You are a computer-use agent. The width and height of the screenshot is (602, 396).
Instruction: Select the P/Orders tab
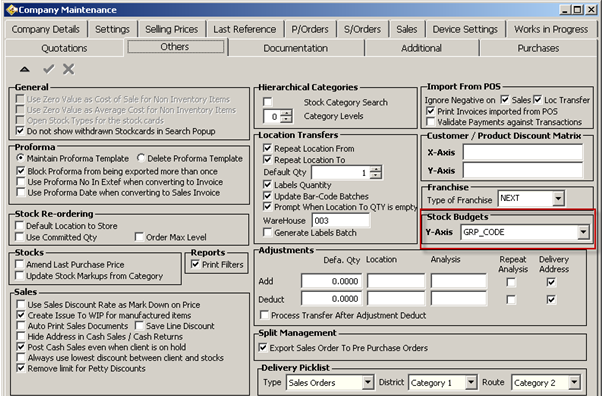310,29
